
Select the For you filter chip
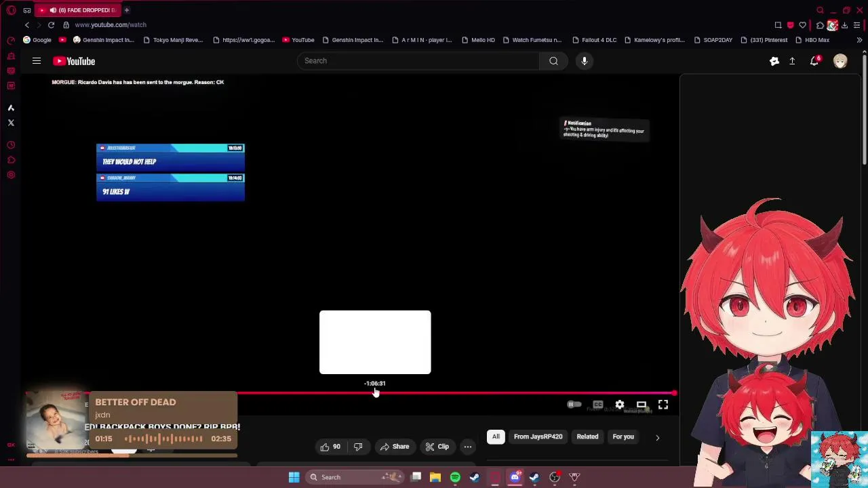tap(623, 437)
